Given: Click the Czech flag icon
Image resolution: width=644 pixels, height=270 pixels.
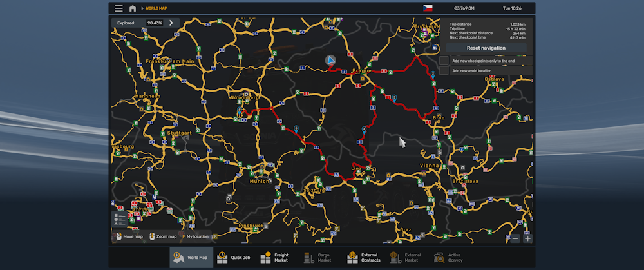Looking at the screenshot, I should [x=428, y=8].
